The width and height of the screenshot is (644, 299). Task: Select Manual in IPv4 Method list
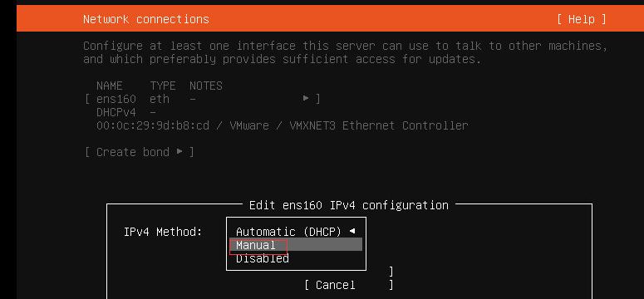coord(296,245)
